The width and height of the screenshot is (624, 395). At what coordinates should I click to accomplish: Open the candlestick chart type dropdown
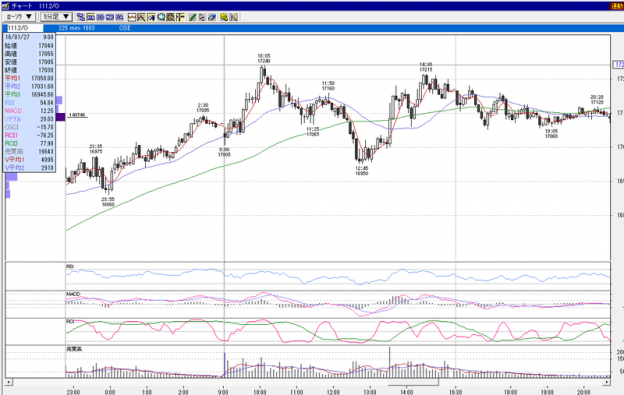click(x=20, y=17)
